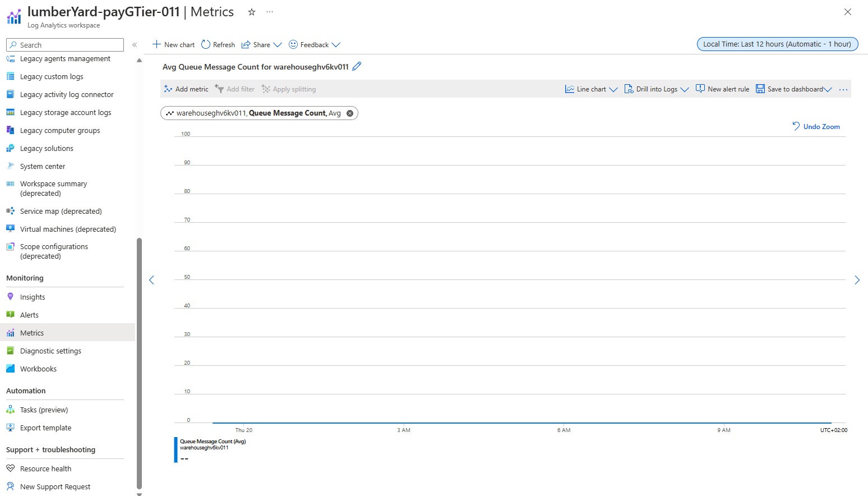The width and height of the screenshot is (868, 496).
Task: Click the Virtual machines icon
Action: click(x=10, y=229)
